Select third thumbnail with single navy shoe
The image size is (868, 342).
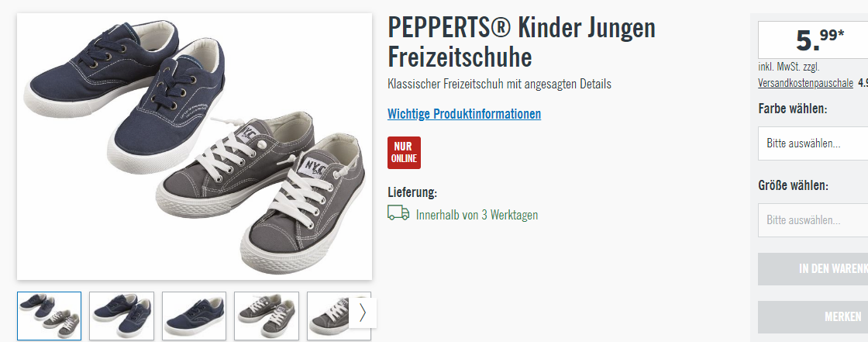point(195,316)
